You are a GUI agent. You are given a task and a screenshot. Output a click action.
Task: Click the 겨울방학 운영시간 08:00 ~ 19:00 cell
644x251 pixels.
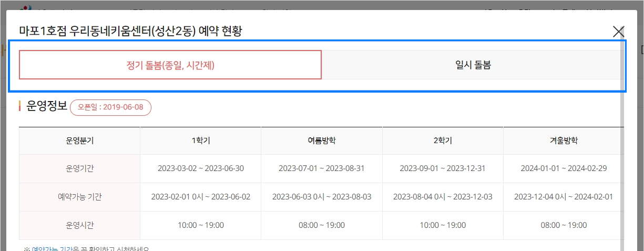coord(564,225)
